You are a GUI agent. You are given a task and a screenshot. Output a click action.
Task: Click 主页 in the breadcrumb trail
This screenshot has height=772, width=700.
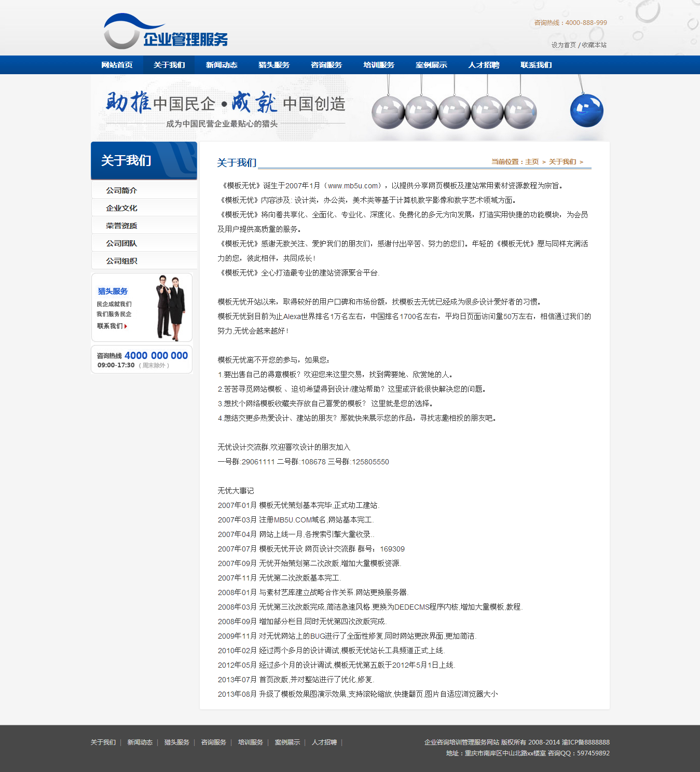tap(532, 162)
